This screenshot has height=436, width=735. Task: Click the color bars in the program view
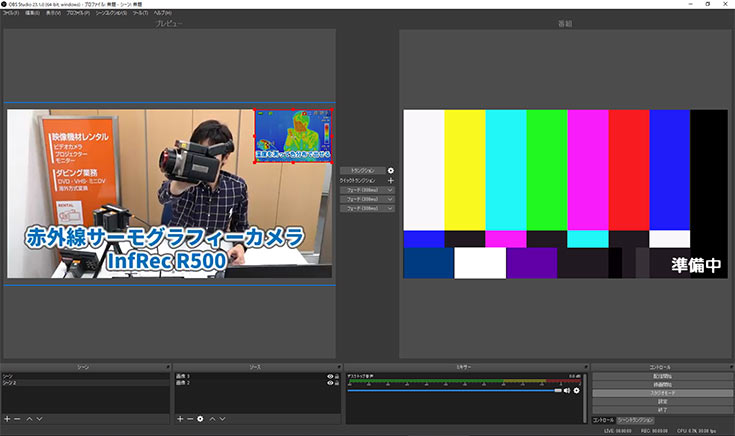(x=565, y=194)
